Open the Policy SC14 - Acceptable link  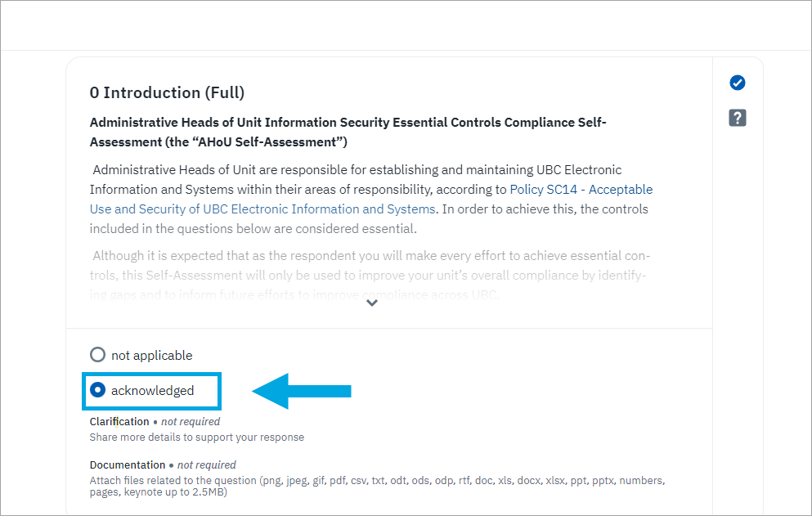(x=581, y=190)
